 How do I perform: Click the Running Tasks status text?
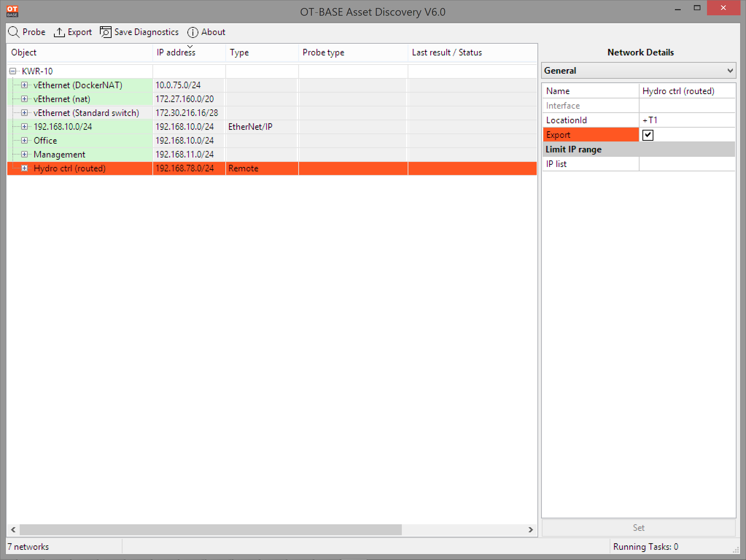(x=645, y=547)
